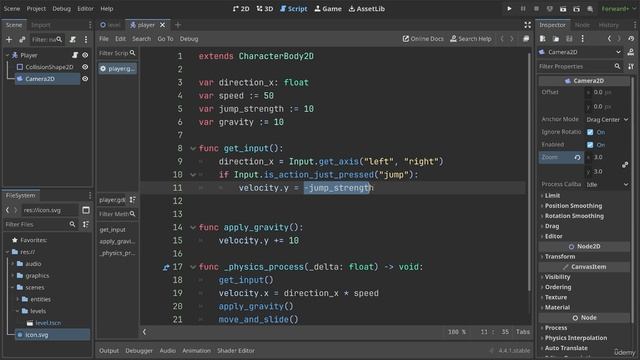Screen dimensions: 640x360
Task: Toggle Camera2D Enabled checkbox
Action: (x=590, y=144)
